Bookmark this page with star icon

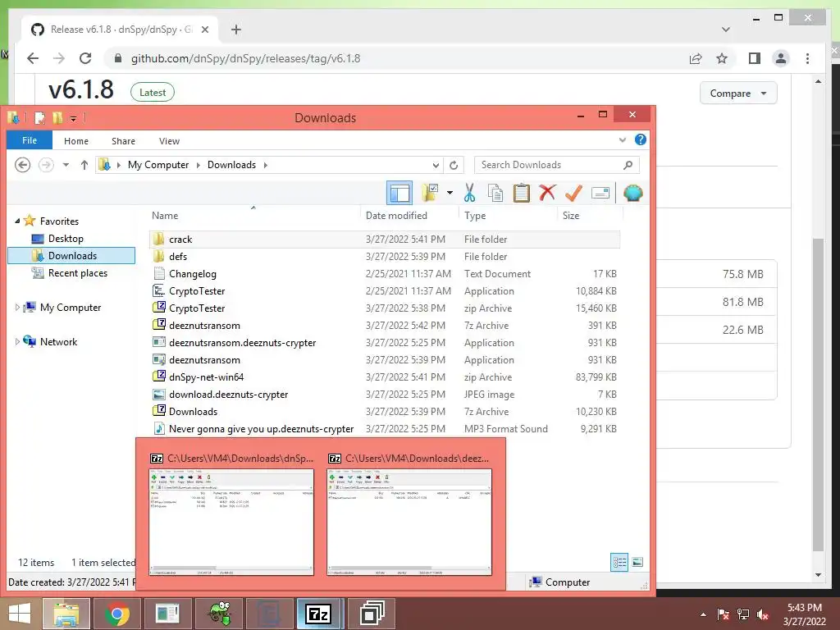click(x=722, y=58)
